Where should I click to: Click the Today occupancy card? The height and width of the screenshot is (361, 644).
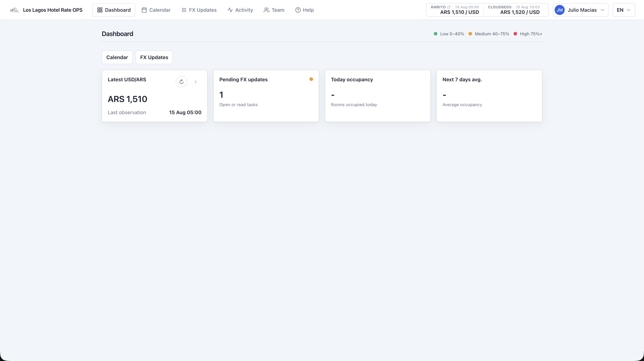pos(378,96)
